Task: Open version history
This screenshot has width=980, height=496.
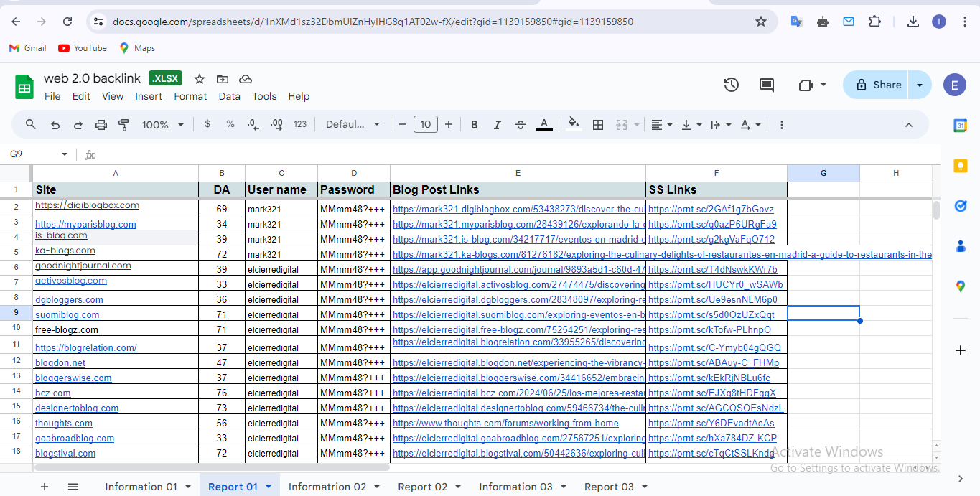Action: click(x=731, y=85)
